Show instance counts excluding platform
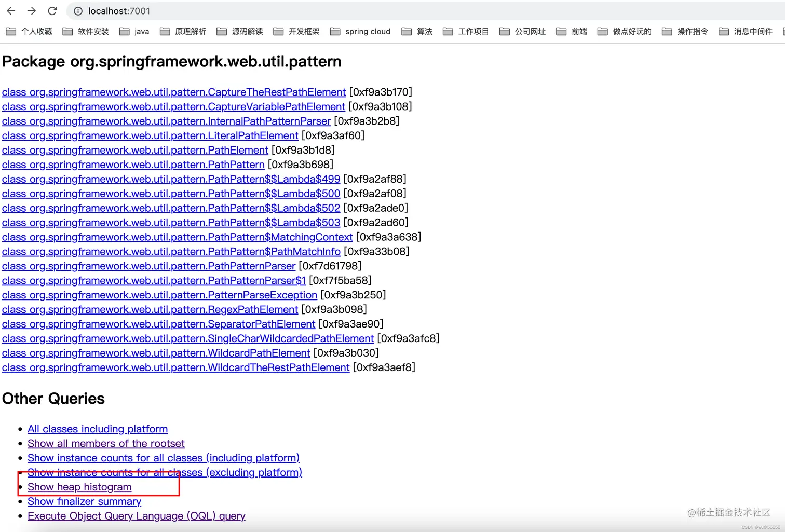The image size is (785, 532). click(x=165, y=473)
